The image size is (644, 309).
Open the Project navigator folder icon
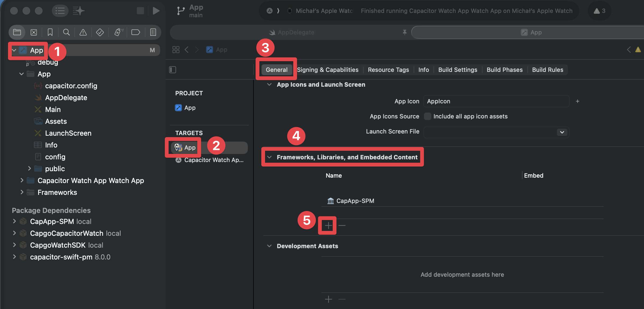(x=17, y=32)
